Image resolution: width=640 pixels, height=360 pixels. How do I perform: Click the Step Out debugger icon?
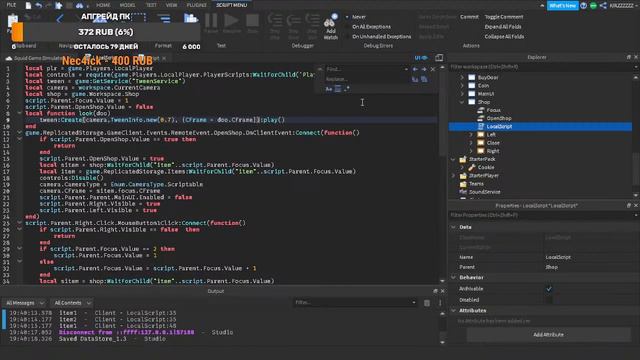click(x=312, y=20)
